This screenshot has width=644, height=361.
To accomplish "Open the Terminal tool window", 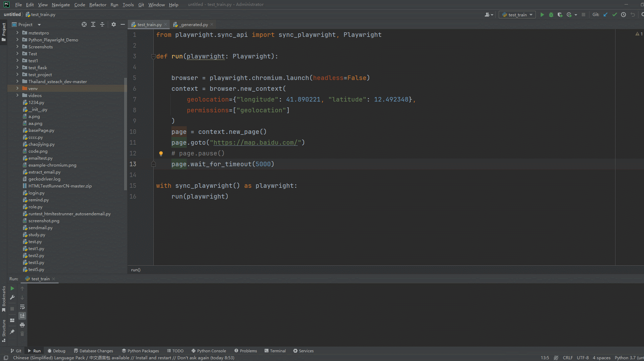I will coord(275,351).
